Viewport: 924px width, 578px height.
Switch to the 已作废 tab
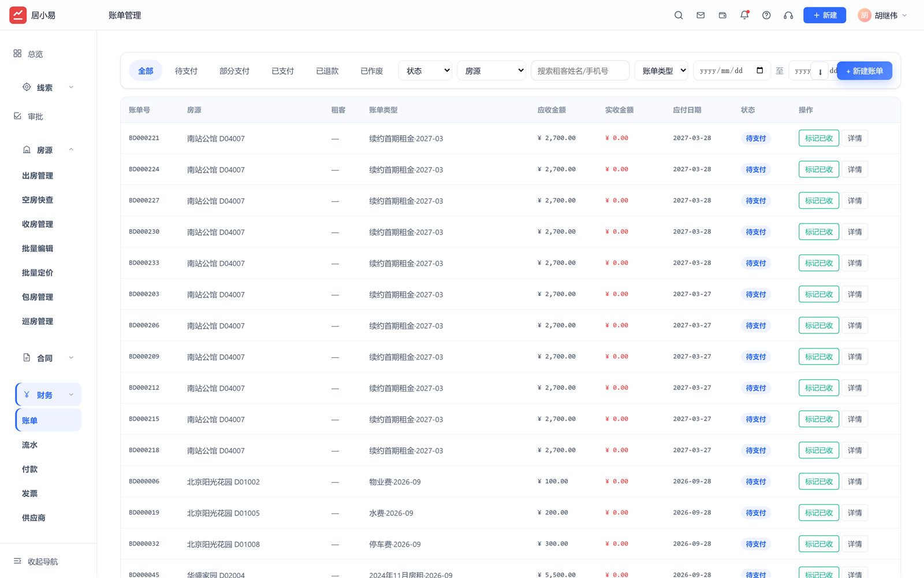pyautogui.click(x=372, y=71)
